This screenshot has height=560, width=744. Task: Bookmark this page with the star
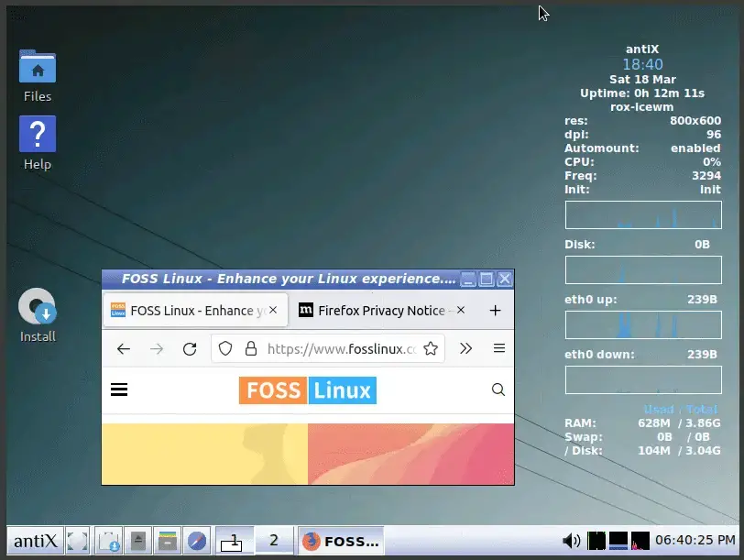point(431,349)
